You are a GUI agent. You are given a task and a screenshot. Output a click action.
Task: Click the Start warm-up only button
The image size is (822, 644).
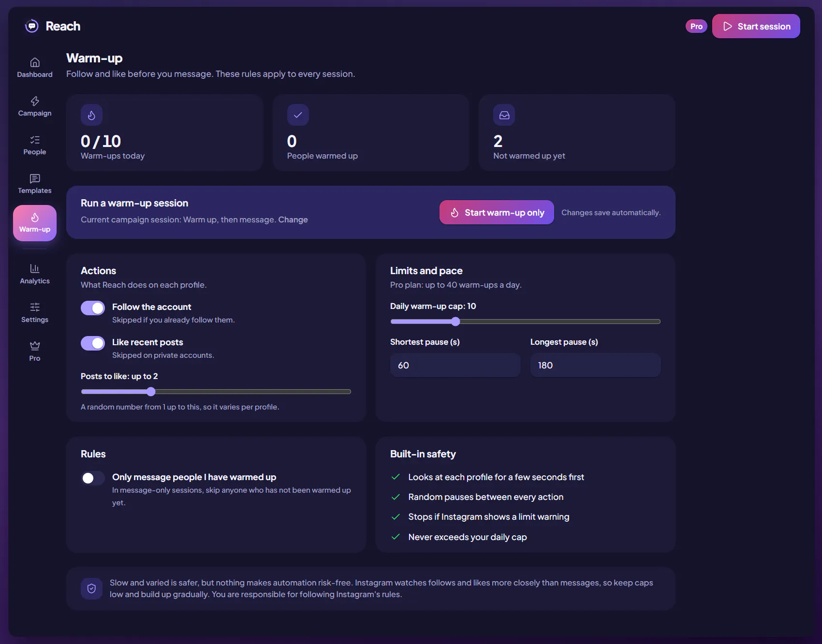(x=497, y=212)
